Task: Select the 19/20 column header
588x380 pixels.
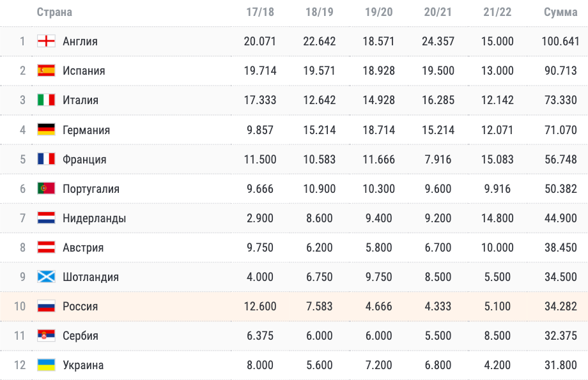Action: 378,12
